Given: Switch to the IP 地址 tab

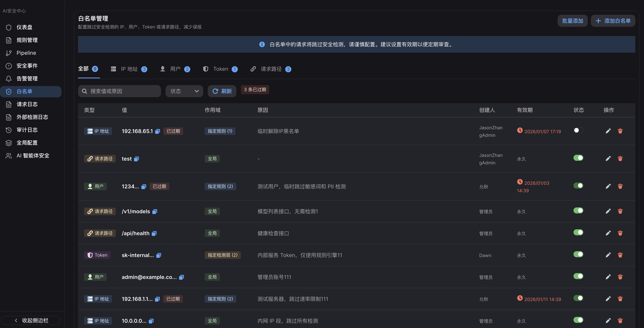Looking at the screenshot, I should [x=130, y=69].
